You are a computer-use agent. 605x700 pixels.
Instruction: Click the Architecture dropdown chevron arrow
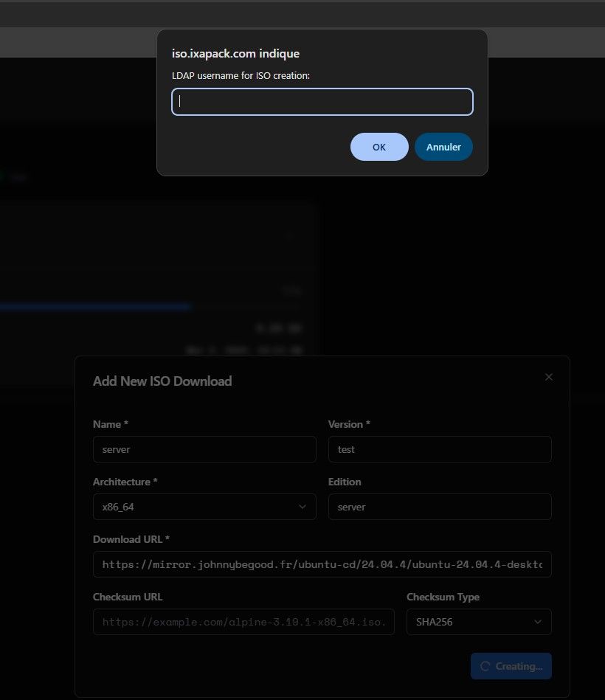[302, 507]
